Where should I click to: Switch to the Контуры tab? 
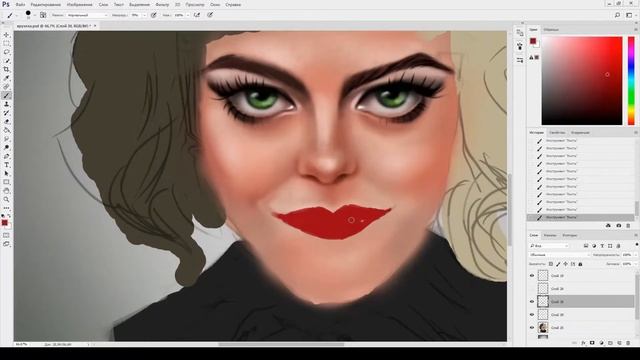tap(570, 236)
